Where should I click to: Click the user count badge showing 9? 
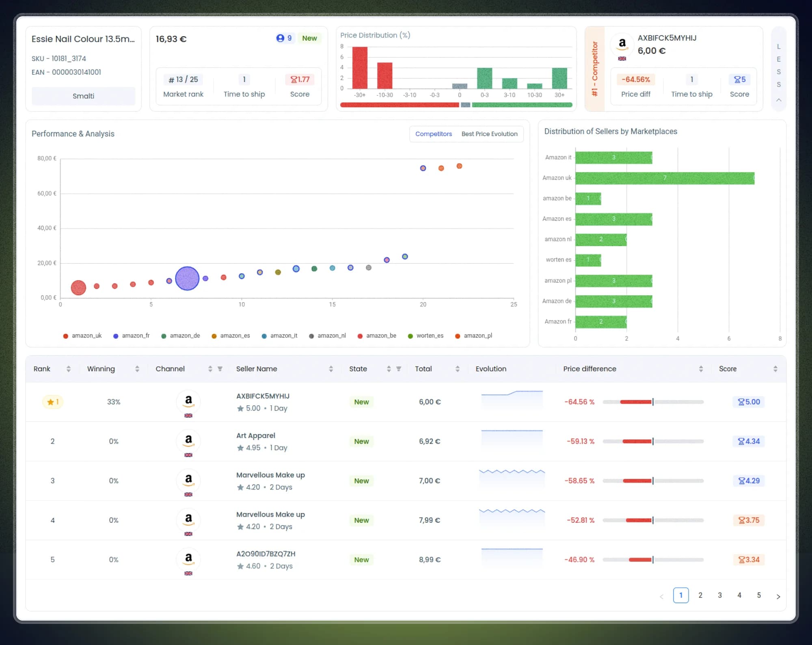pyautogui.click(x=284, y=38)
